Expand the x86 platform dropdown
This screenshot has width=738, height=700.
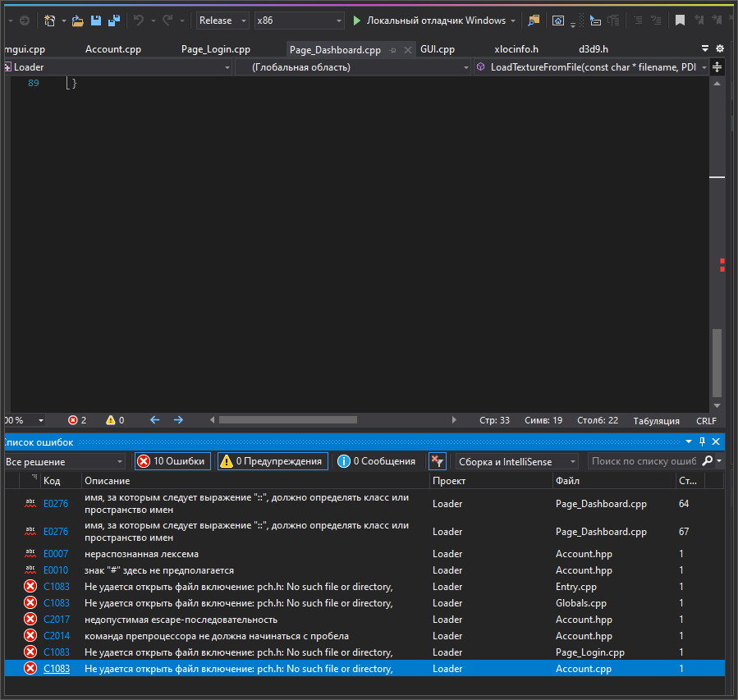[x=299, y=21]
